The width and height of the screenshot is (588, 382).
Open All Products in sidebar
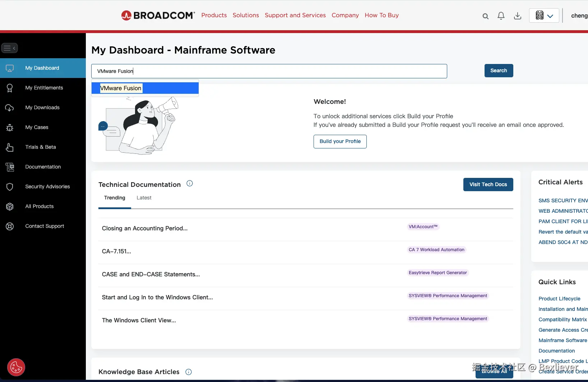pyautogui.click(x=40, y=206)
